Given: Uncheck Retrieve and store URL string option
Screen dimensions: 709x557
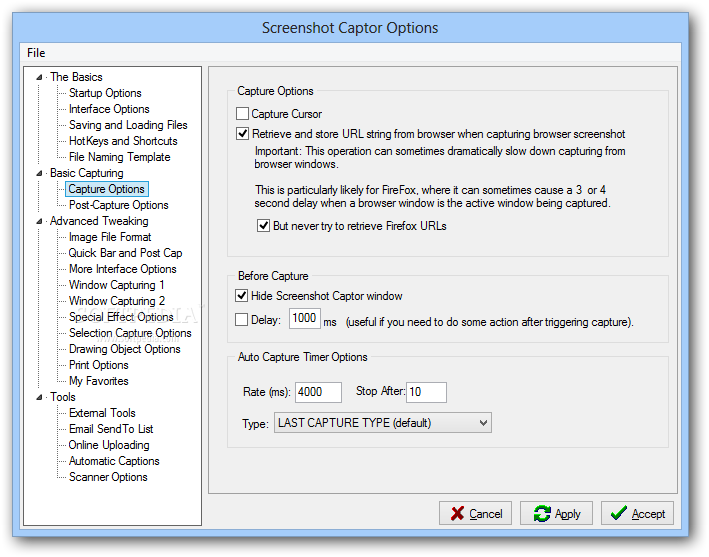Looking at the screenshot, I should pos(242,133).
